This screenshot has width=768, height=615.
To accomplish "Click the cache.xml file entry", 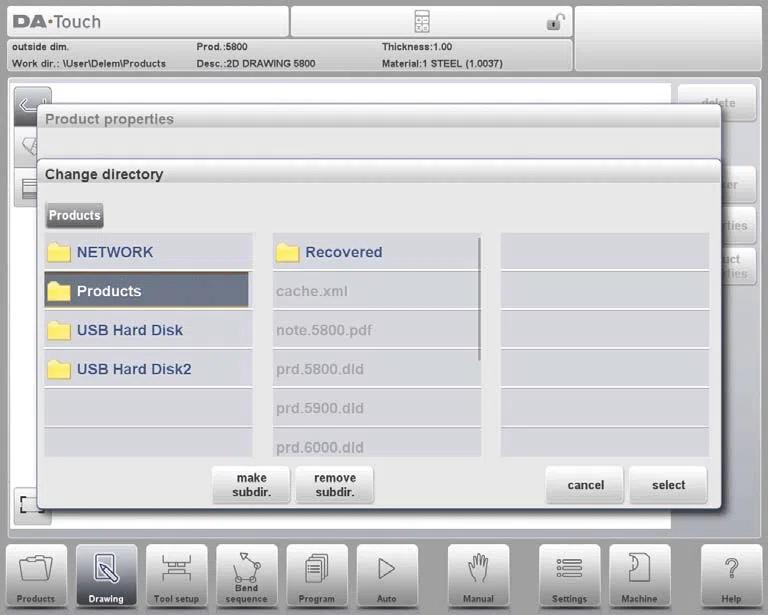I will click(x=375, y=291).
